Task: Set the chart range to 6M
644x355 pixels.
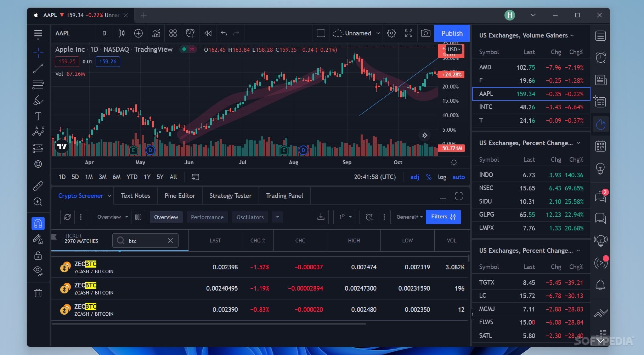Action: 117,177
